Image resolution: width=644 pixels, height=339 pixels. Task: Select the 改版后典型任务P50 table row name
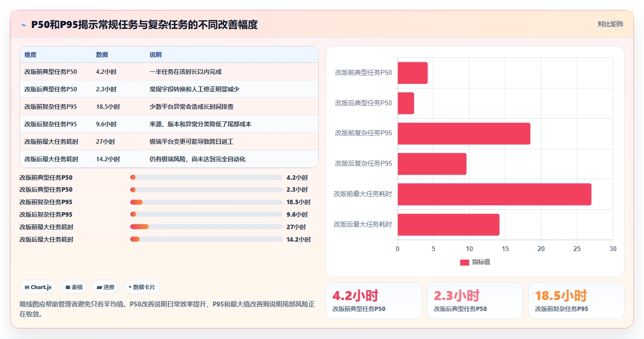51,89
